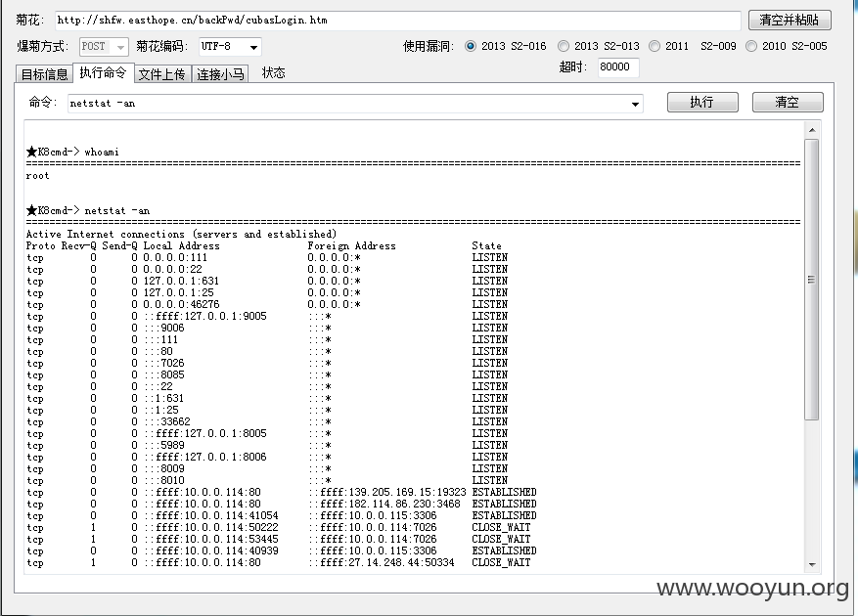Viewport: 858px width, 616px height.
Task: Switch to the 文件上传 tab
Action: point(162,74)
